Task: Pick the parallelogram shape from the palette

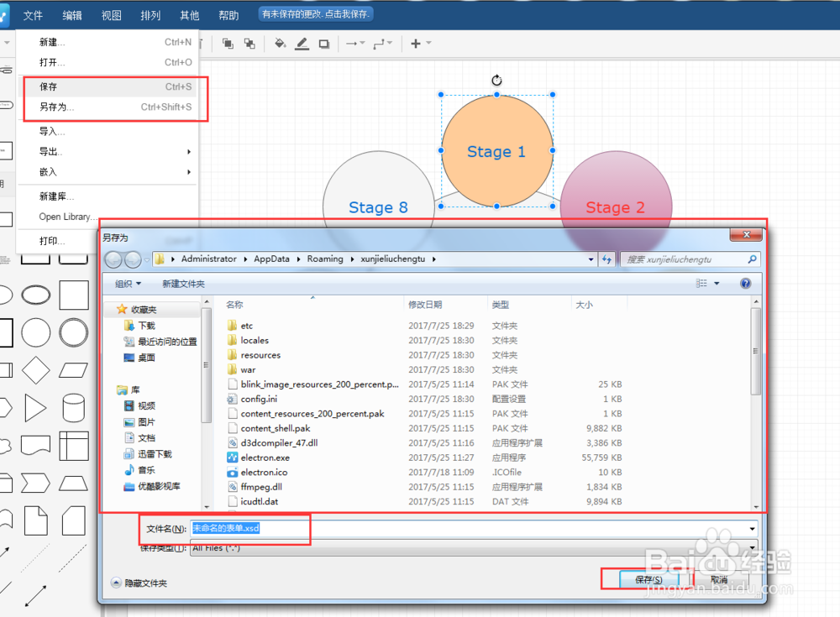Action: [73, 370]
